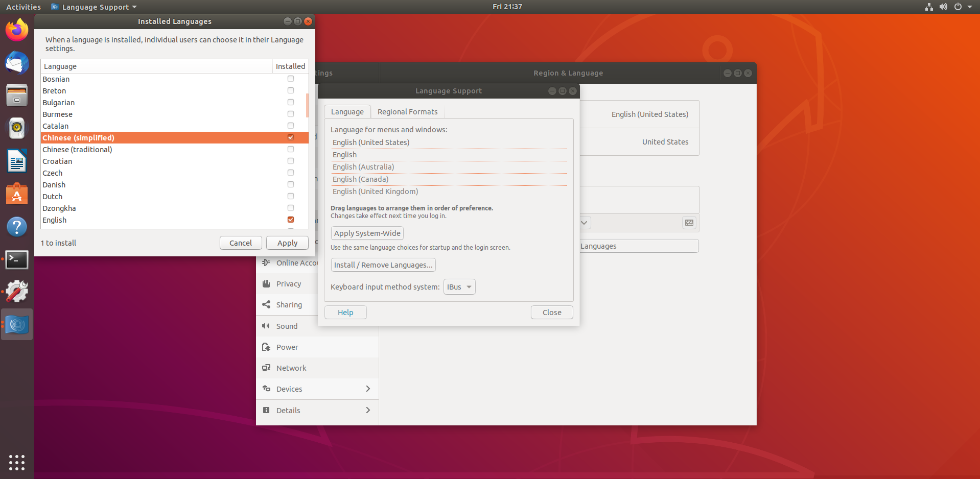Select the Dutch row by its name
Screen dimensions: 980x479
[52, 197]
